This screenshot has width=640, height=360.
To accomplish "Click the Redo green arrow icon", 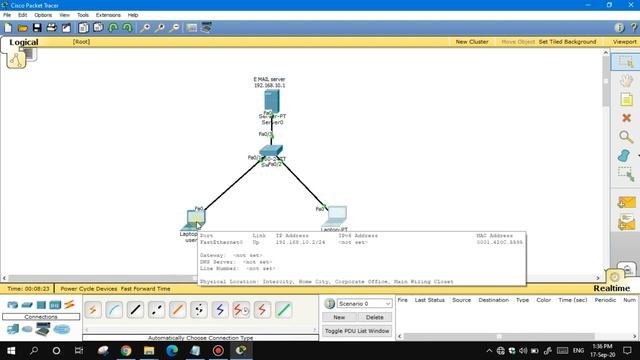I will pos(127,28).
